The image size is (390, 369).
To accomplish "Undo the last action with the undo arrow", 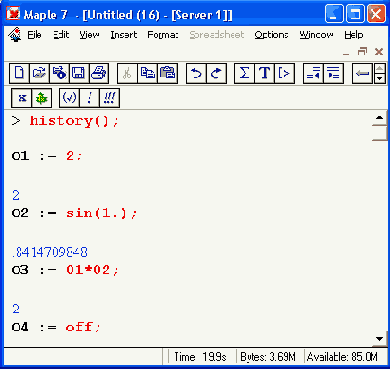I will 196,73.
